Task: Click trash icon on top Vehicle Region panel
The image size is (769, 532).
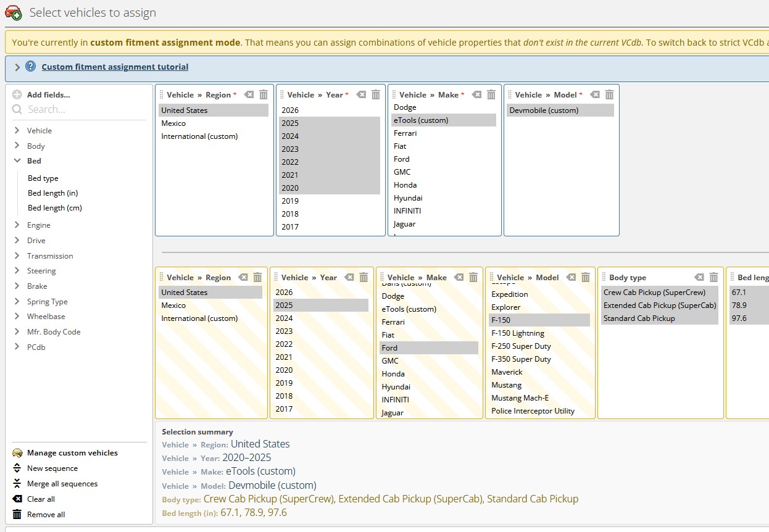Action: pyautogui.click(x=264, y=94)
